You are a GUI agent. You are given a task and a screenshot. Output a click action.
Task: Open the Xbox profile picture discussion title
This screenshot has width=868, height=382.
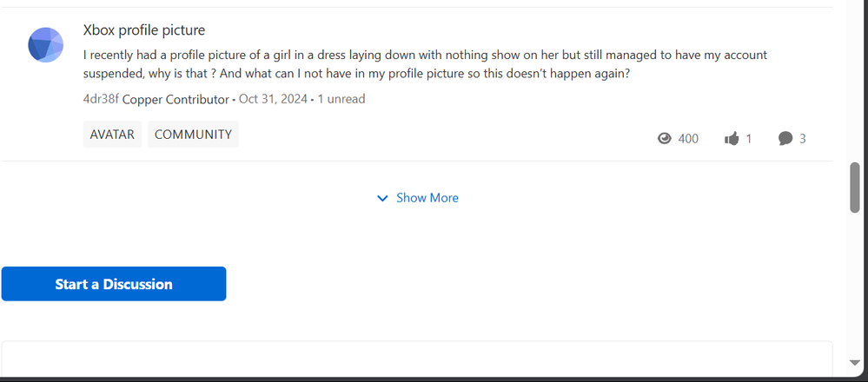[144, 30]
